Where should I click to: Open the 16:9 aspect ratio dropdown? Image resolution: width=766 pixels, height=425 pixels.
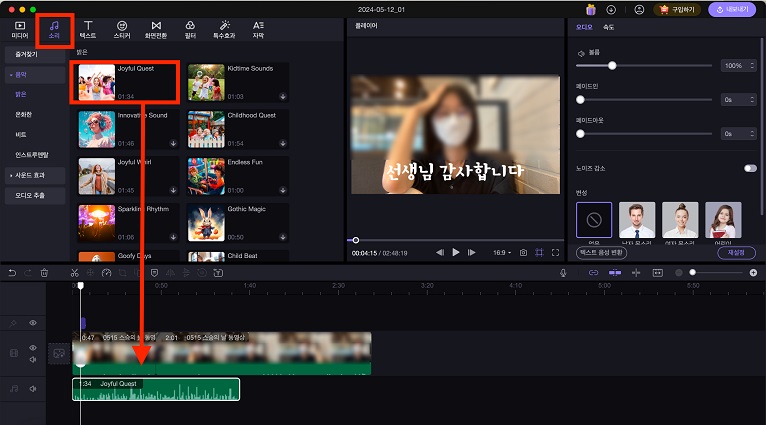click(x=501, y=253)
